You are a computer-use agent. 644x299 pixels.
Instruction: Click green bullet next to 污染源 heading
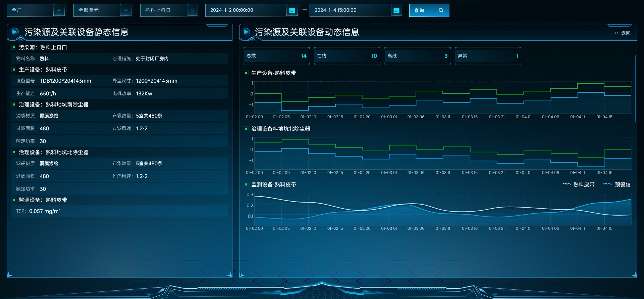coord(14,47)
